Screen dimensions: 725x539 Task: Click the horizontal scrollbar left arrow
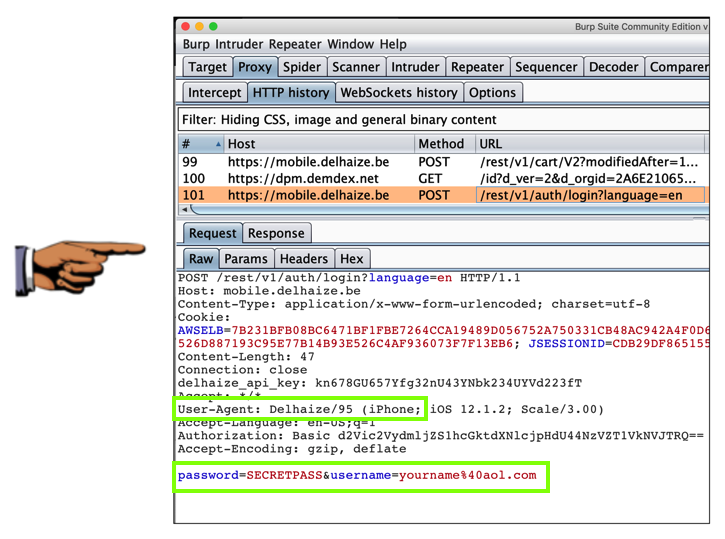click(185, 209)
